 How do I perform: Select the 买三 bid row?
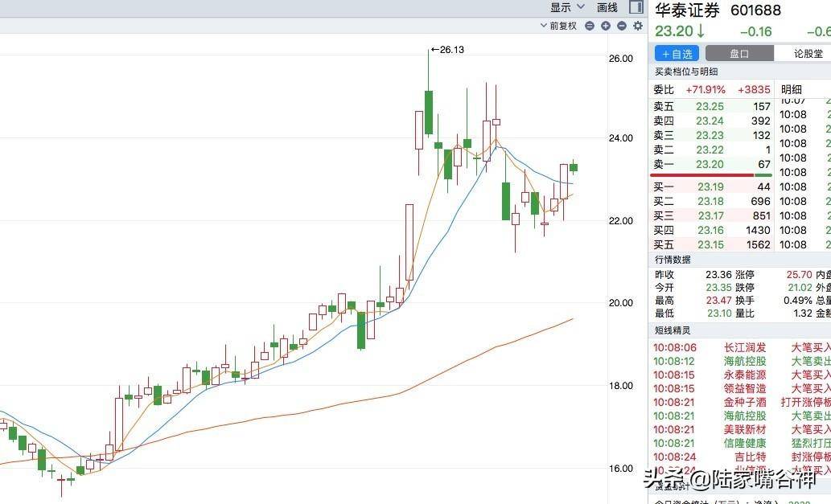coord(712,215)
